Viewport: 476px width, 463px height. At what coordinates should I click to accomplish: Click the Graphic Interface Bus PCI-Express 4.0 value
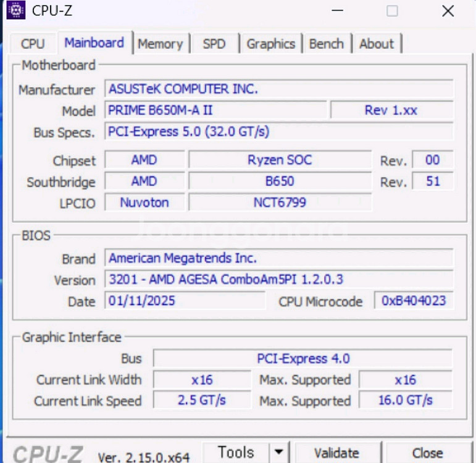tap(303, 359)
